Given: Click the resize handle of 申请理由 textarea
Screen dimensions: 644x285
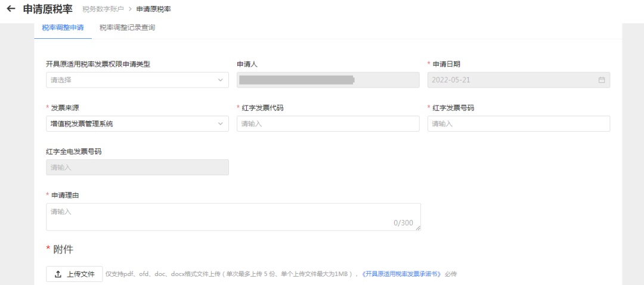Looking at the screenshot, I should (x=418, y=228).
